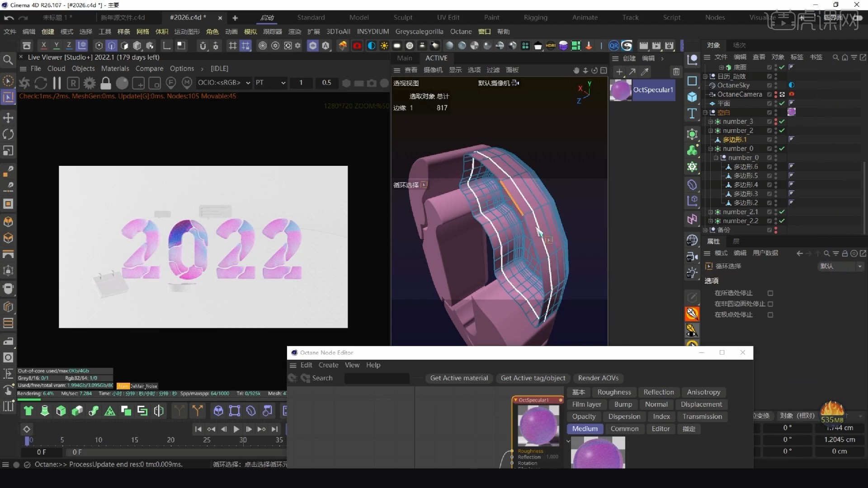This screenshot has height=488, width=868.
Task: Click the red Octane camera toolbar icon
Action: [x=357, y=46]
